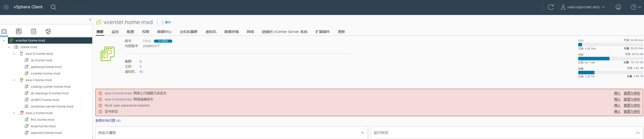
Task: Click the 可用更新 badge
Action: point(163,41)
